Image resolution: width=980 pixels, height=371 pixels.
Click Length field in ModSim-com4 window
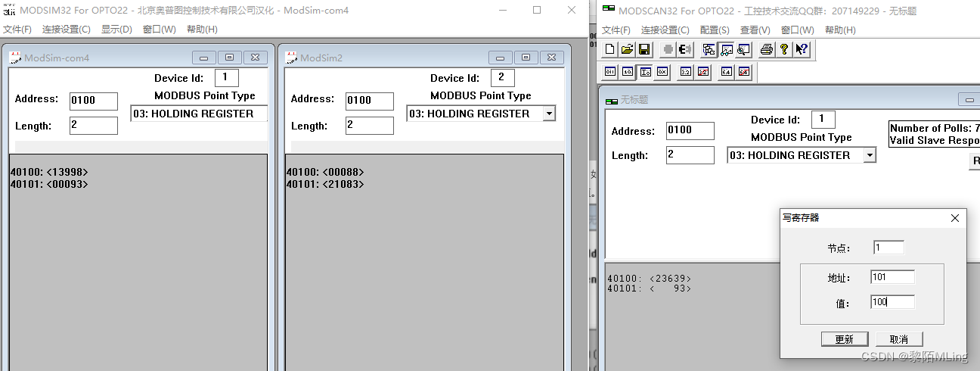(x=94, y=125)
